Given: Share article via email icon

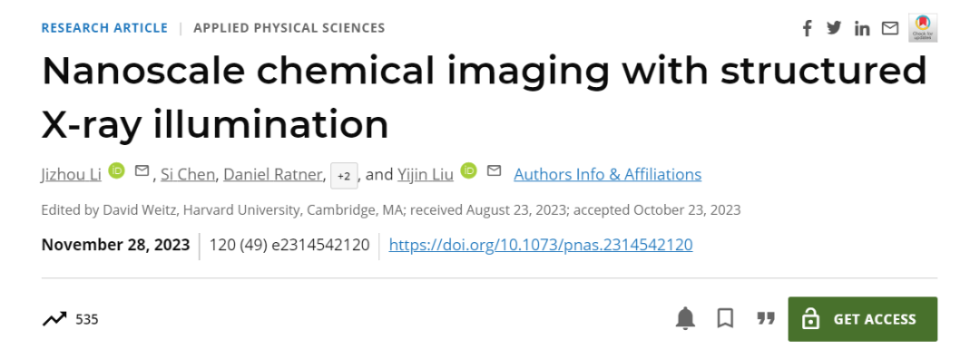Looking at the screenshot, I should 890,29.
